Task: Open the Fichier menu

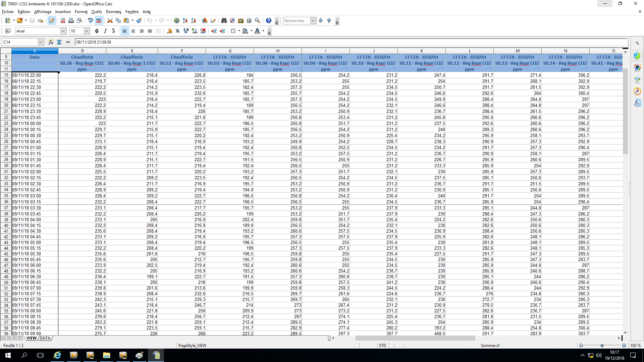Action: click(x=8, y=12)
